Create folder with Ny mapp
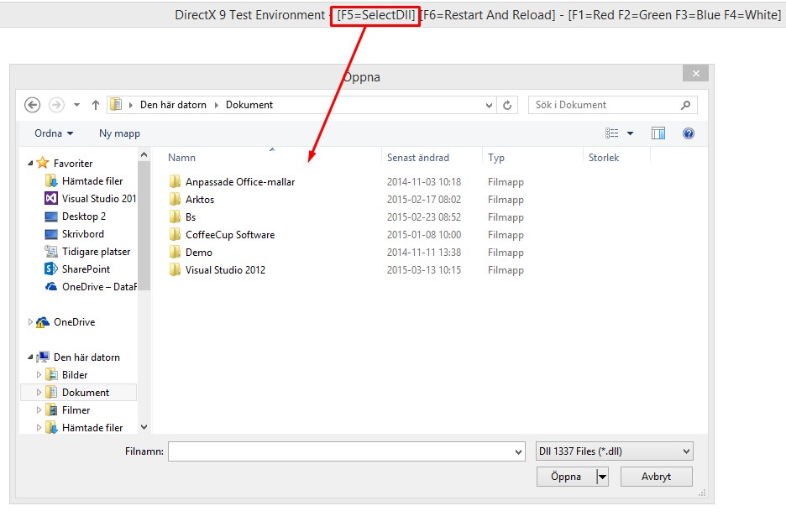Image resolution: width=786 pixels, height=532 pixels. [x=119, y=133]
